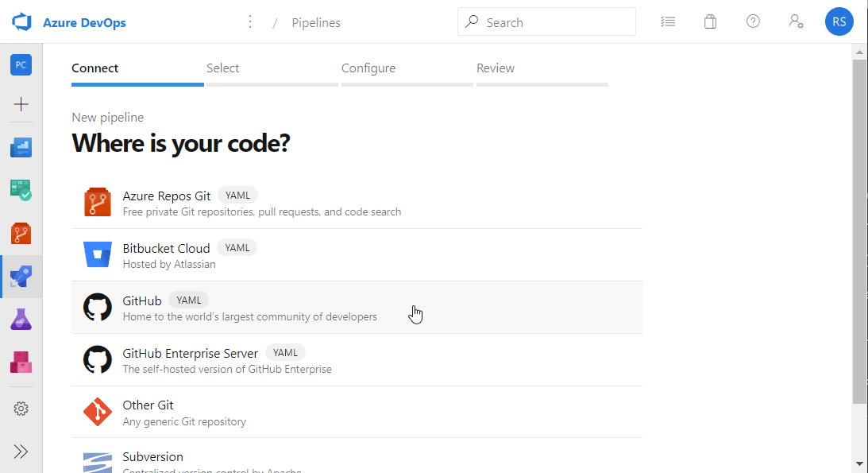868x473 pixels.
Task: Open Pipelines rocket icon in sidebar
Action: tap(21, 277)
